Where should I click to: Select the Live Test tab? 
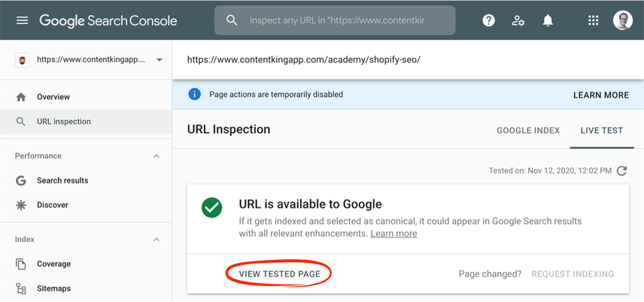pos(602,131)
